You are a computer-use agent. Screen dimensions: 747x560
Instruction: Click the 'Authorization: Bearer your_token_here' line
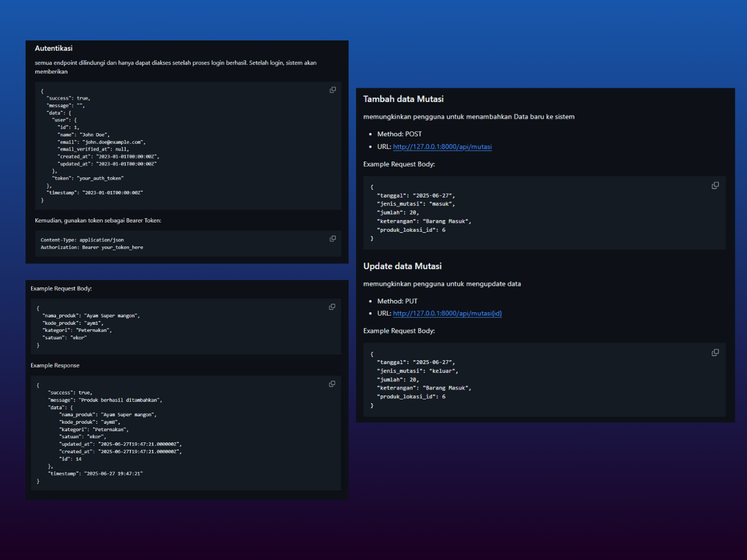click(x=92, y=247)
